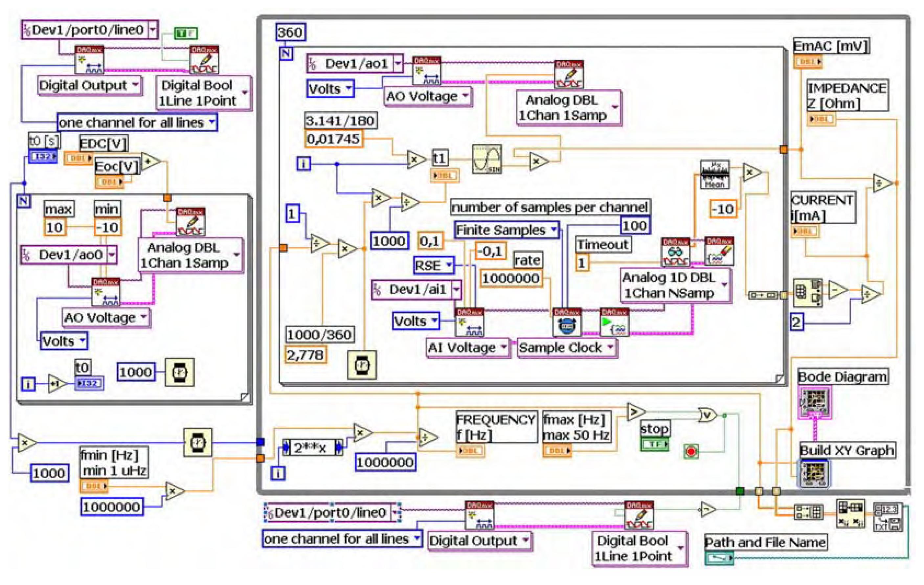The height and width of the screenshot is (585, 924).
Task: Select the Mean statistics VI icon
Action: click(x=714, y=174)
